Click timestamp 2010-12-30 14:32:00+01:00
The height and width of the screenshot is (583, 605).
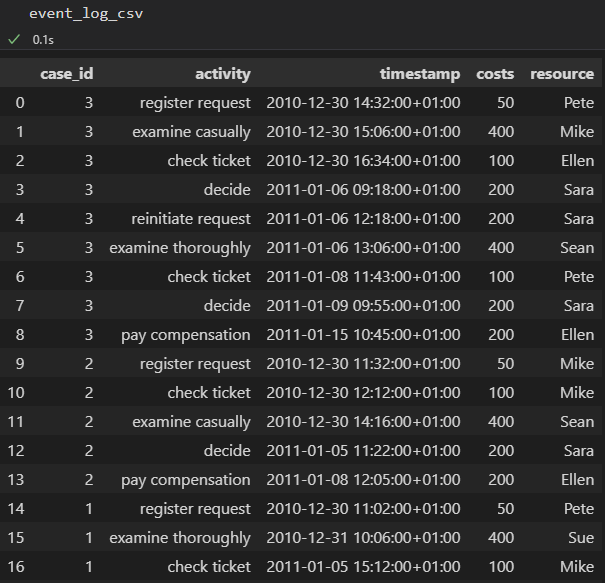click(363, 103)
